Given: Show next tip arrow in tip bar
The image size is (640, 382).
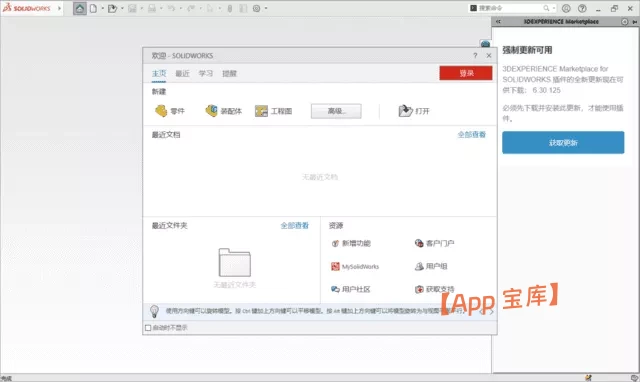Looking at the screenshot, I should tap(491, 311).
